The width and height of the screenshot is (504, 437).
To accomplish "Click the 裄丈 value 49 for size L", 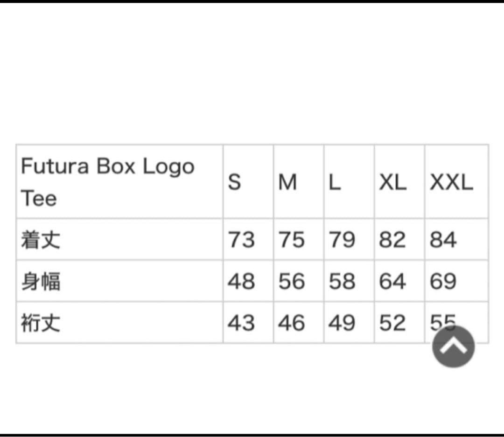I will tap(342, 323).
